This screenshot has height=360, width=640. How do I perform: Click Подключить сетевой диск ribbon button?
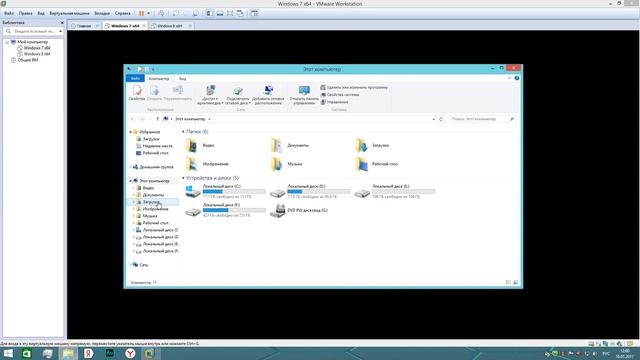click(238, 95)
